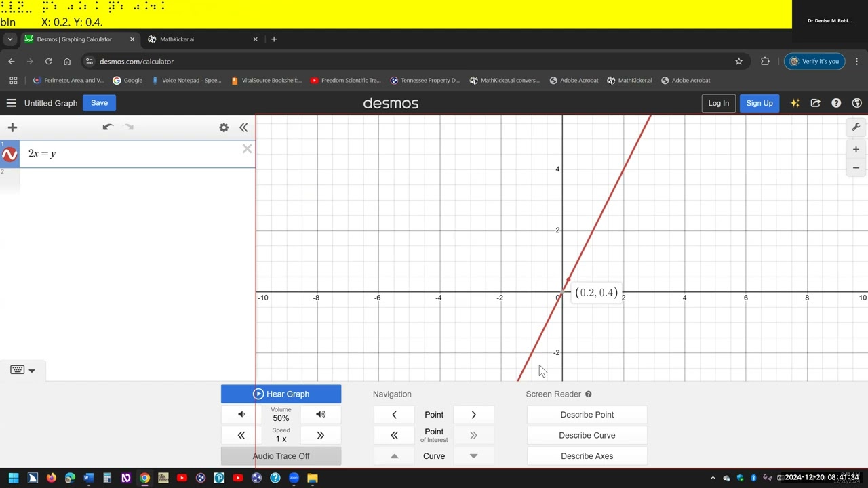This screenshot has height=488, width=868.
Task: Click Describe Axes button
Action: click(x=587, y=456)
